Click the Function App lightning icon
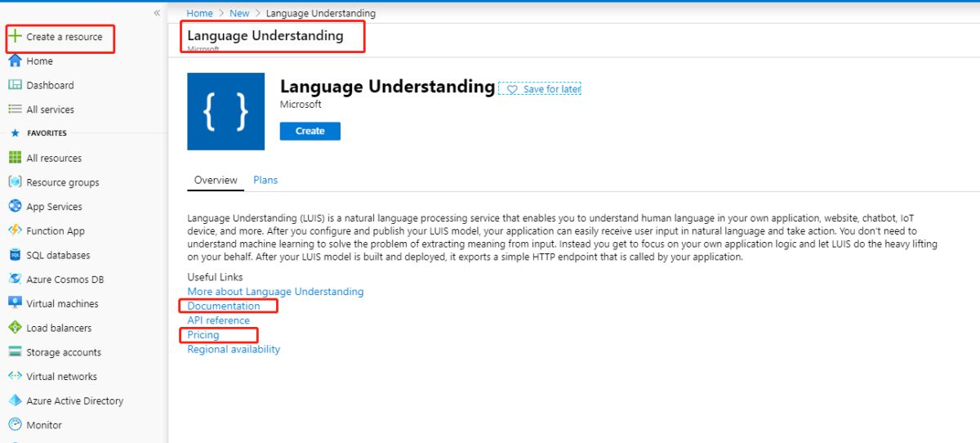 pos(15,230)
